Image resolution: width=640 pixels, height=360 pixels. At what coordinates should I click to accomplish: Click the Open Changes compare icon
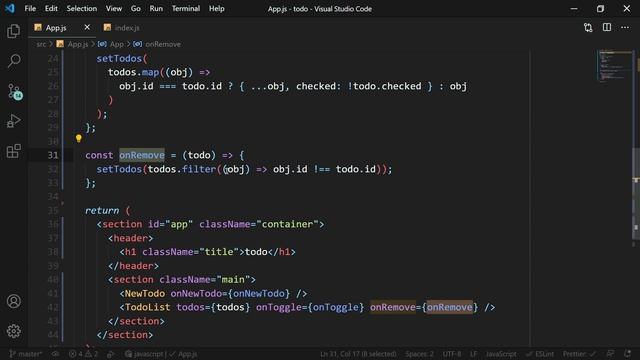coord(588,28)
